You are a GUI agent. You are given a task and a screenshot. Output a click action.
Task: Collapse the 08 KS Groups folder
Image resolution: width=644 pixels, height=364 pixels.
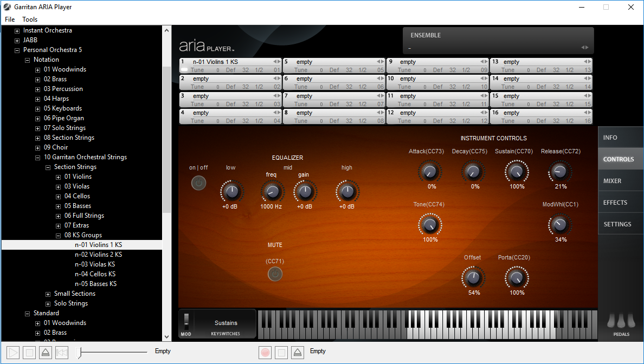pyautogui.click(x=59, y=235)
